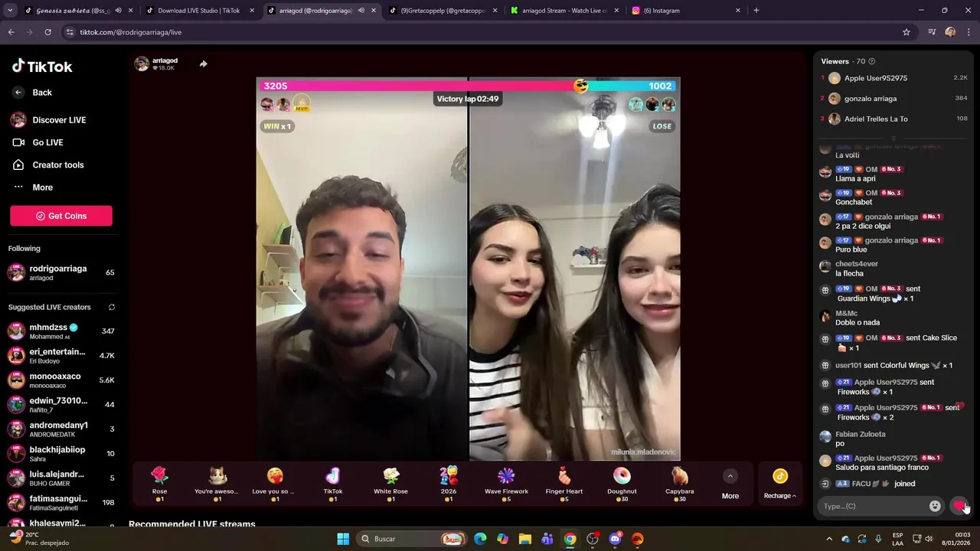Click the TikTok logo
Screen dimensions: 980x551
click(x=42, y=67)
